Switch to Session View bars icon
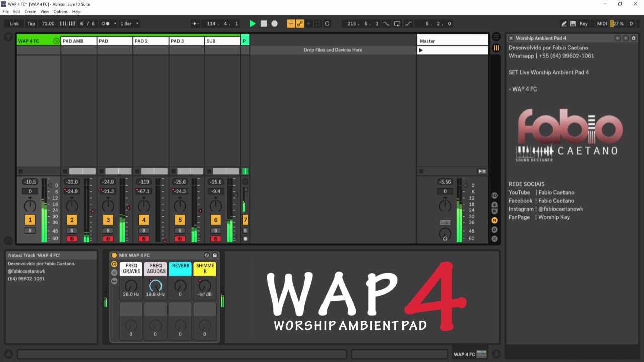This screenshot has height=362, width=644. (x=496, y=48)
